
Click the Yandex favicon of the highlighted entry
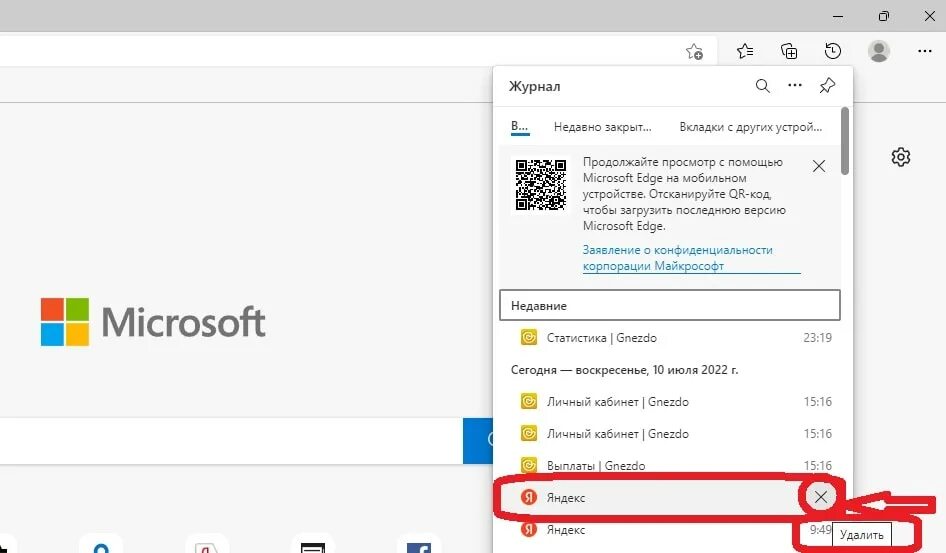pos(529,497)
